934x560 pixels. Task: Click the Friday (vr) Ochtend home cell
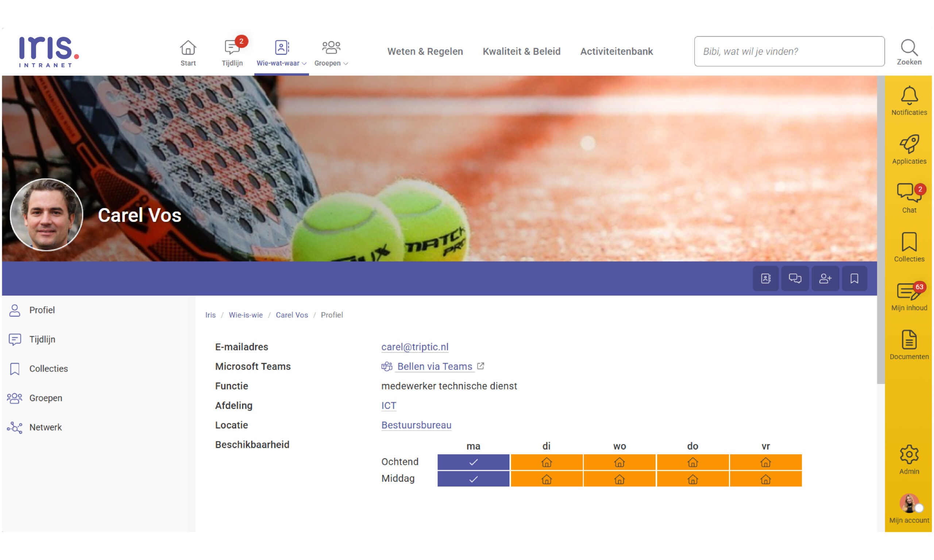tap(765, 462)
